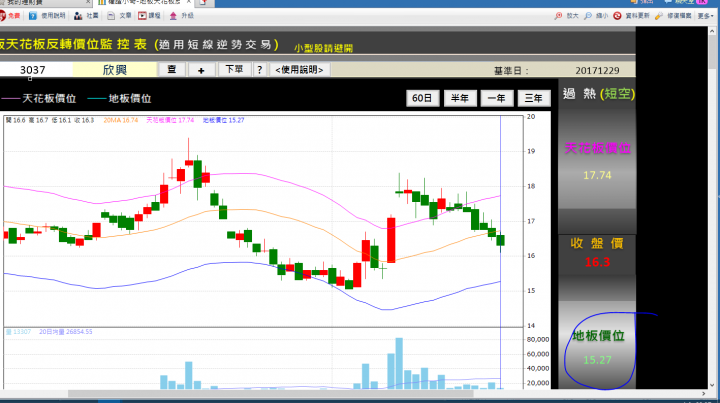Click the 過熱 (短空) status label

click(599, 94)
